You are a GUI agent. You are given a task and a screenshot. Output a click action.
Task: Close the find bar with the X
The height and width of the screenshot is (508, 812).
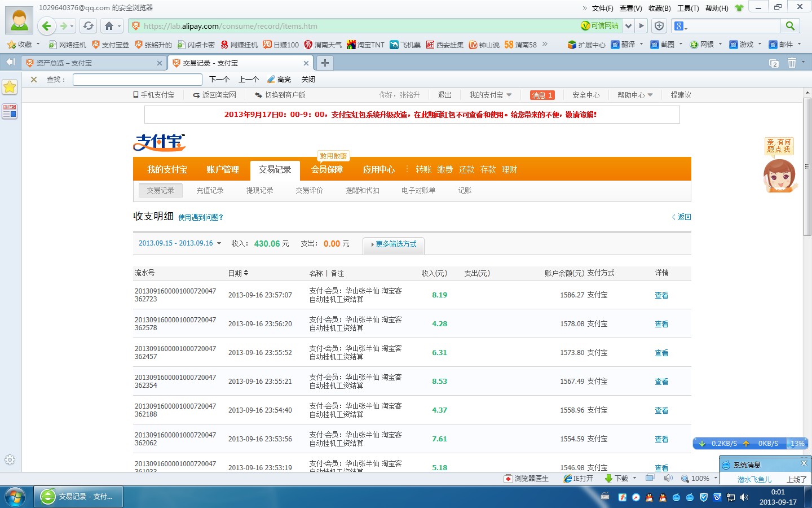(x=34, y=80)
